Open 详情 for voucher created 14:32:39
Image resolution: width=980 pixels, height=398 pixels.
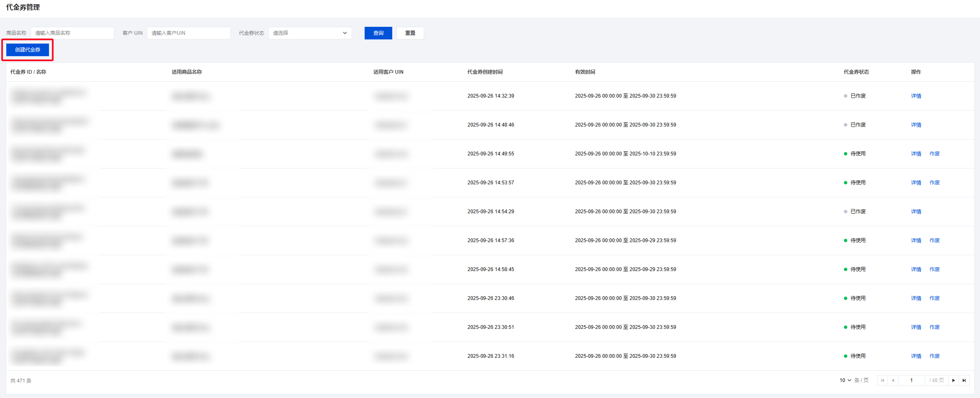(x=916, y=96)
